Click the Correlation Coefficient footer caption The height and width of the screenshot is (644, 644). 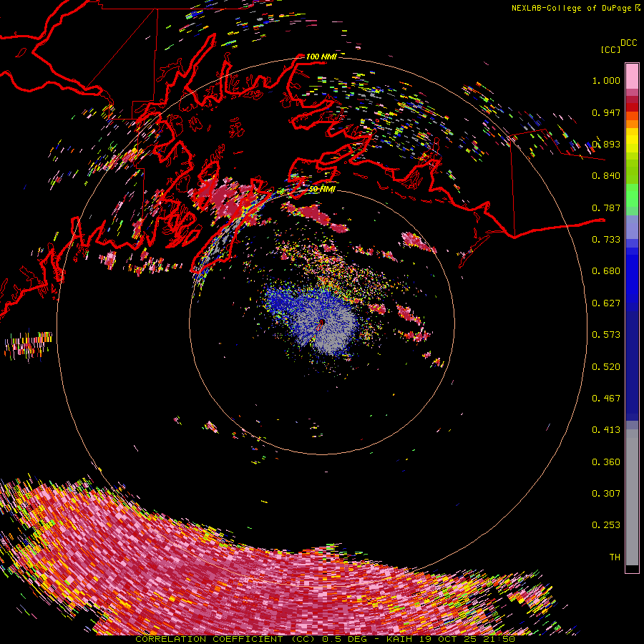325,639
